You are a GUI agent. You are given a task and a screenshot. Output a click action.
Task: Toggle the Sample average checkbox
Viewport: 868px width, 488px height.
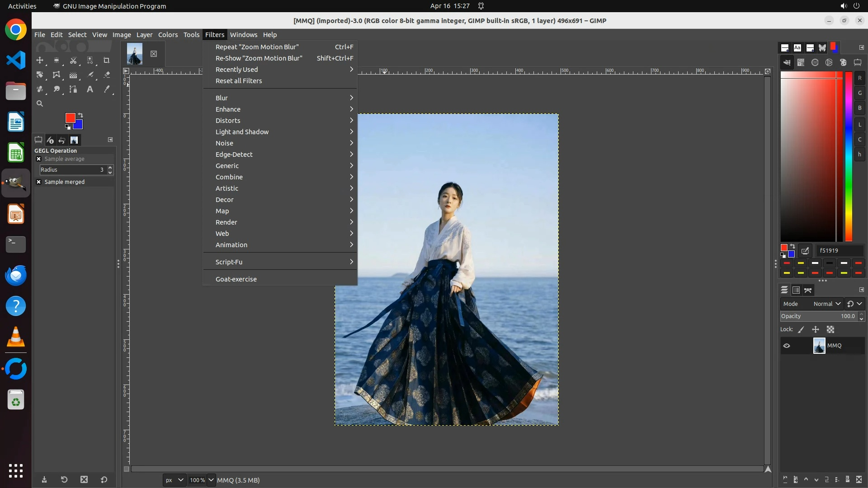(x=39, y=159)
